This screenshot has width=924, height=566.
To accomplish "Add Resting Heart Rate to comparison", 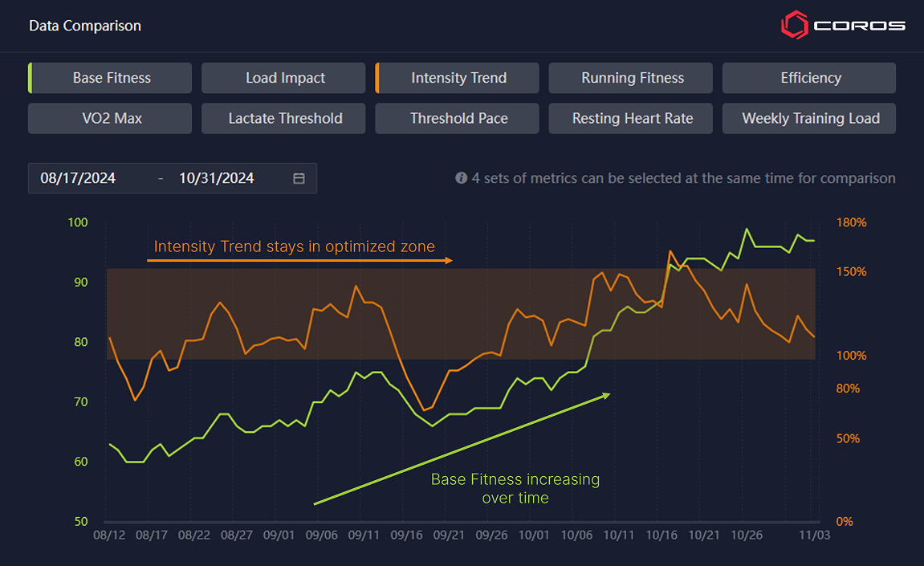I will 632,118.
